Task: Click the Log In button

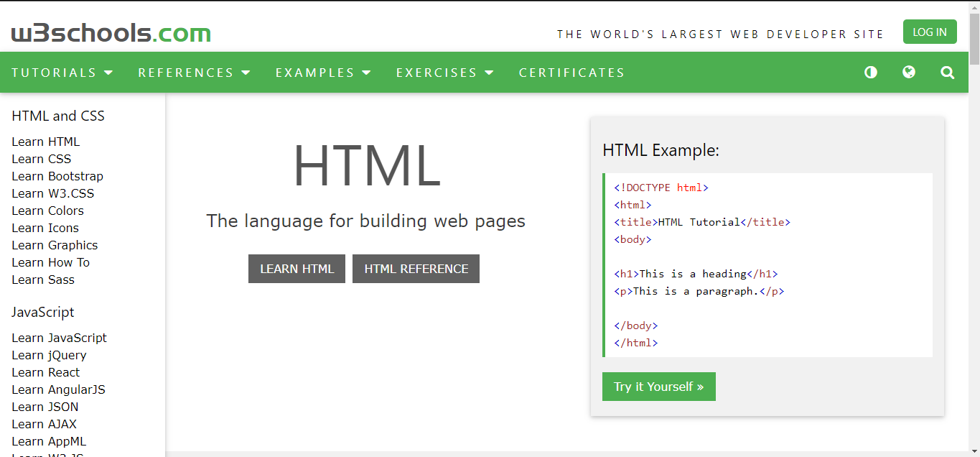Action: pos(930,32)
